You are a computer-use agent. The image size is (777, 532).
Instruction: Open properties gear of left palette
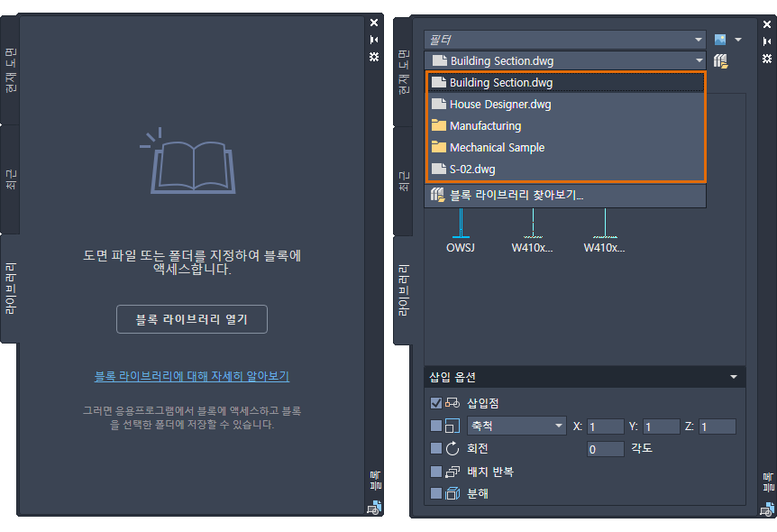point(374,57)
